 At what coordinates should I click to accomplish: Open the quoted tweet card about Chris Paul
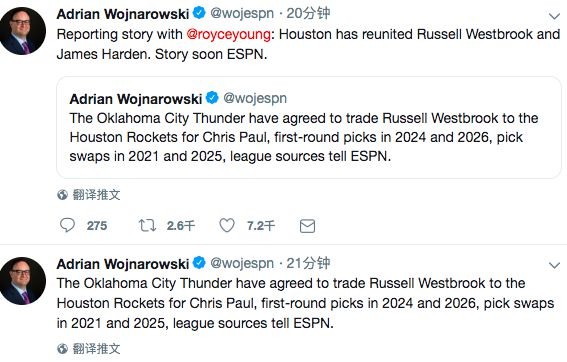click(309, 127)
